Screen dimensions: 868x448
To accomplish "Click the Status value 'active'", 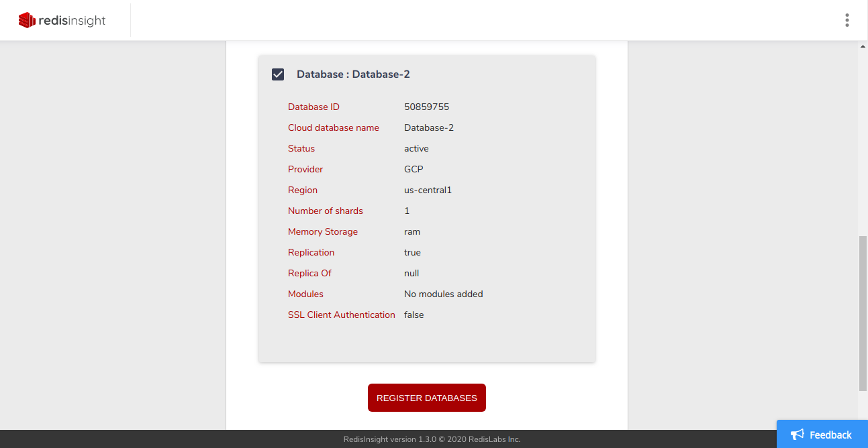I will [x=416, y=148].
